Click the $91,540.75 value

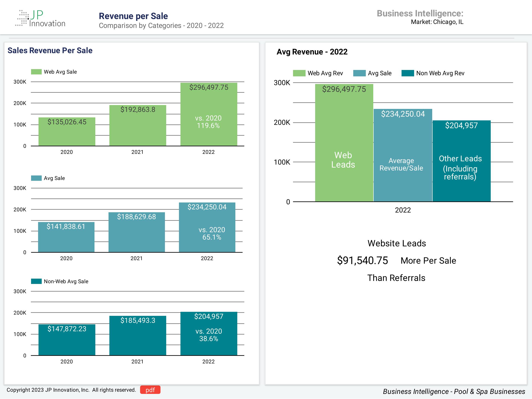362,260
